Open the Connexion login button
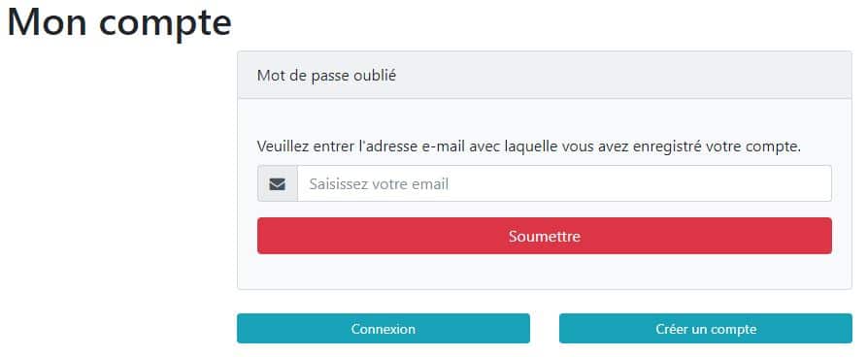Image resolution: width=868 pixels, height=357 pixels. click(384, 329)
